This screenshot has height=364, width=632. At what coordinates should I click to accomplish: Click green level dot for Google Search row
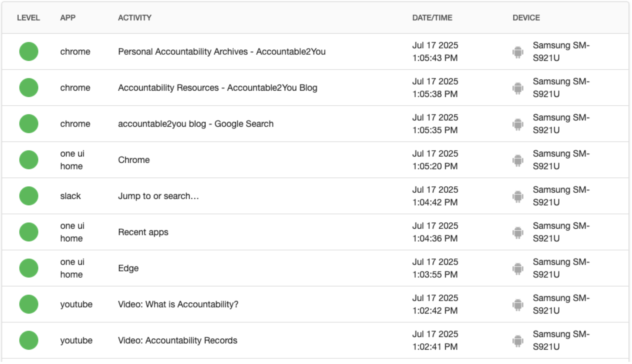pyautogui.click(x=29, y=124)
